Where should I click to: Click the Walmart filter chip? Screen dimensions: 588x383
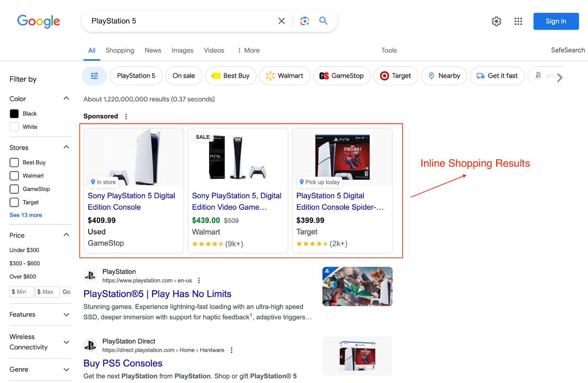[285, 76]
